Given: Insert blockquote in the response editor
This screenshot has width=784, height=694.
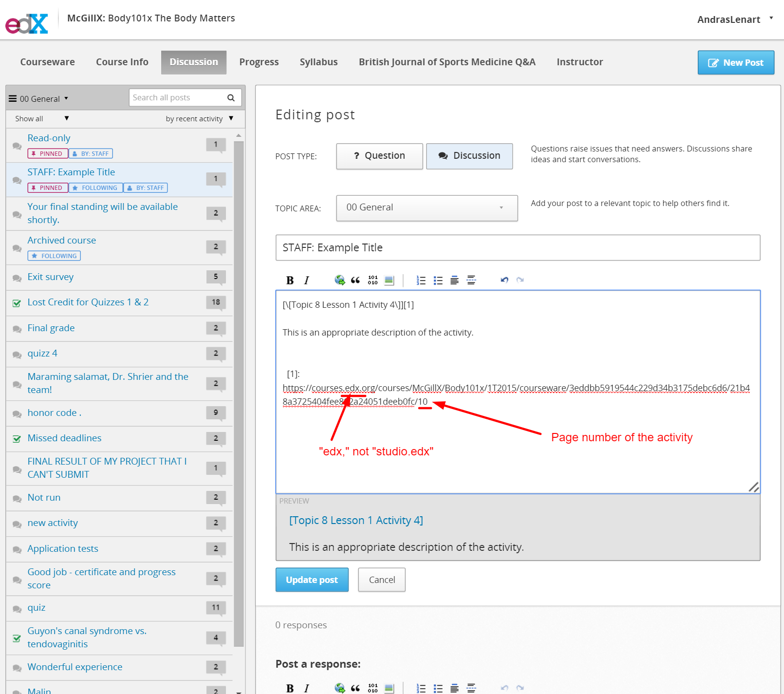Looking at the screenshot, I should (x=355, y=688).
